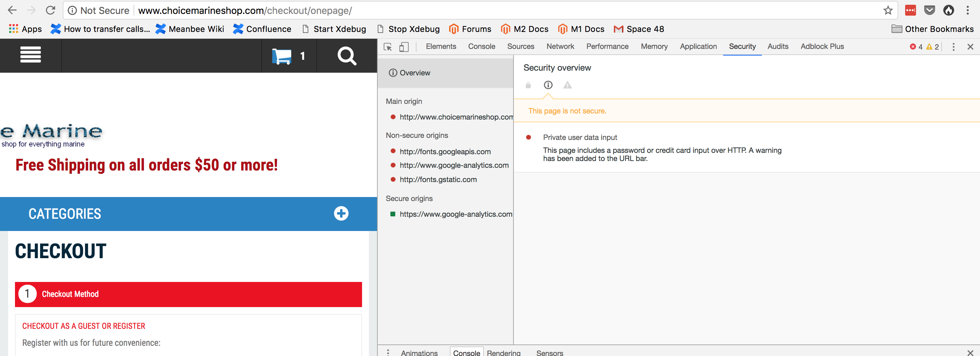Viewport: 980px width, 356px height.
Task: Open the DevTools three-dot customization menu
Action: 954,47
